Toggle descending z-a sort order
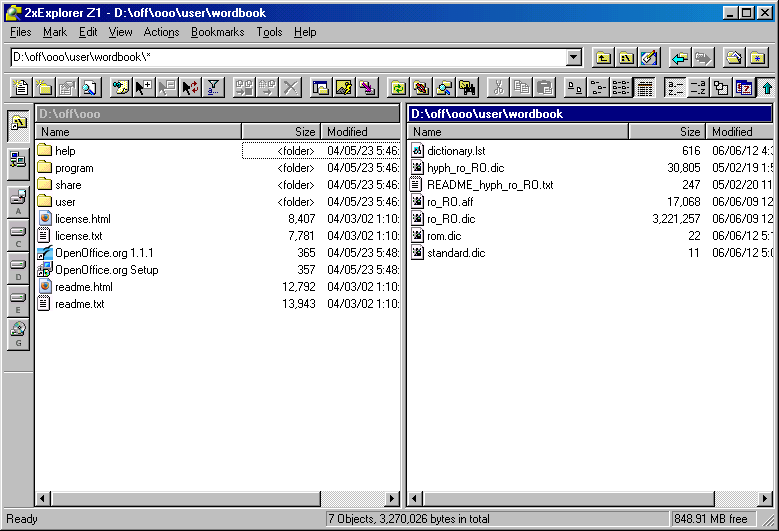The height and width of the screenshot is (531, 779). 698,88
